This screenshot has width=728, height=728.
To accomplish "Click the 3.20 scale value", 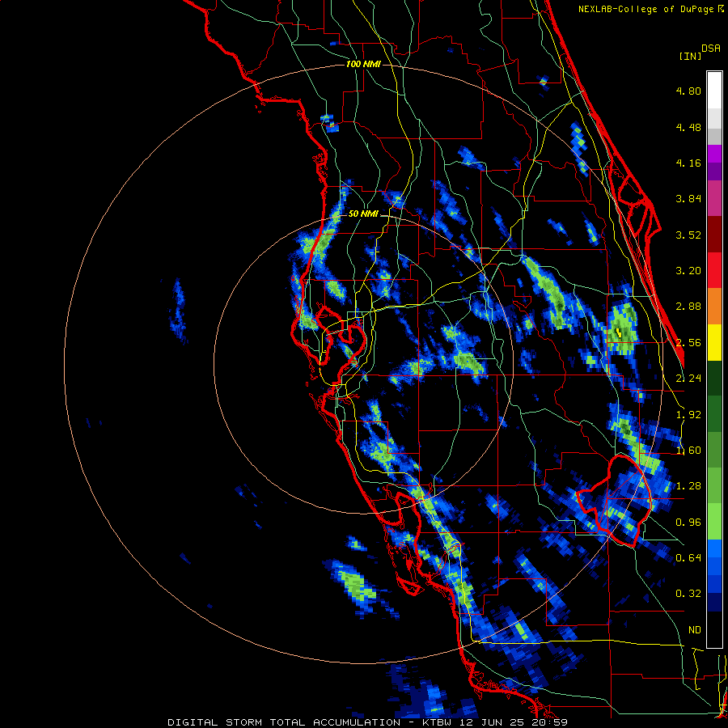I will point(688,271).
